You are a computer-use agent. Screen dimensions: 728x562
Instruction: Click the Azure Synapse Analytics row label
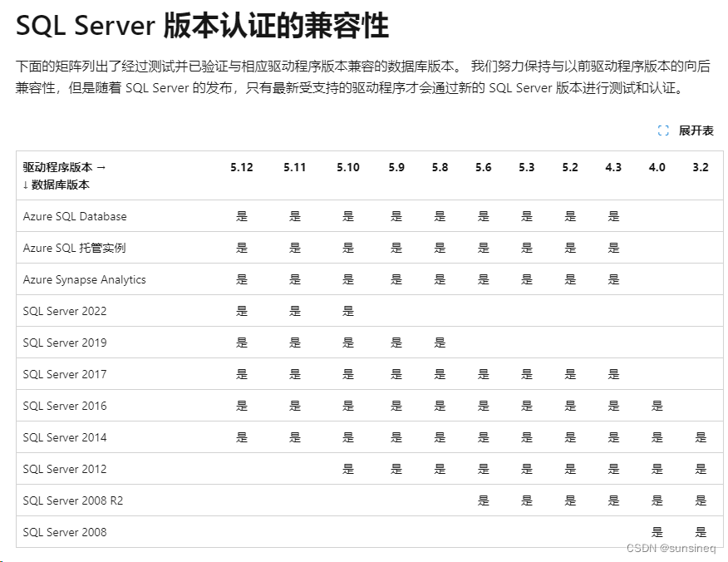[x=84, y=279]
